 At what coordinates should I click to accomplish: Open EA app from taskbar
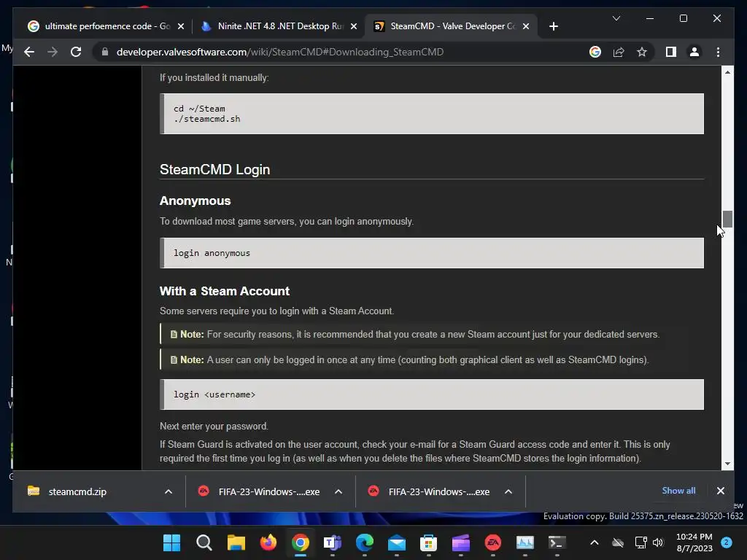coord(493,542)
